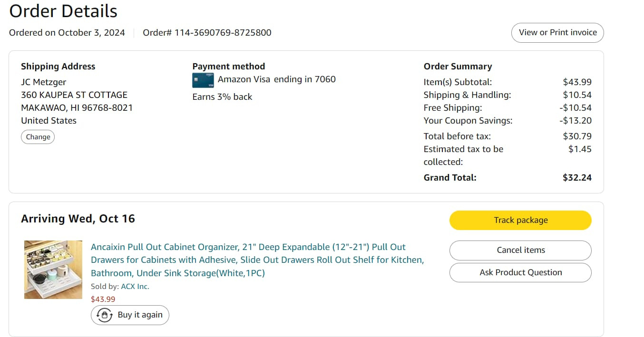This screenshot has height=337, width=644.
Task: Click the Estimated tax amount $1.45
Action: pyautogui.click(x=580, y=149)
